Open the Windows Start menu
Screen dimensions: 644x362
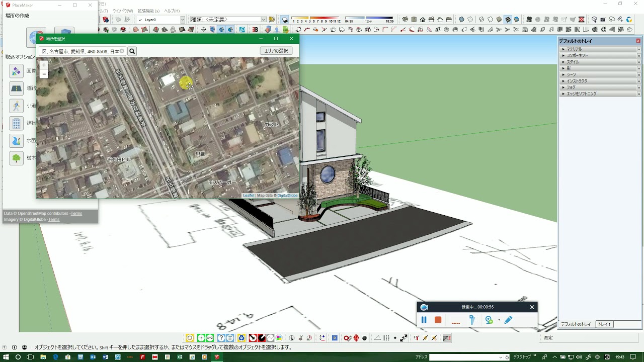(x=6, y=357)
